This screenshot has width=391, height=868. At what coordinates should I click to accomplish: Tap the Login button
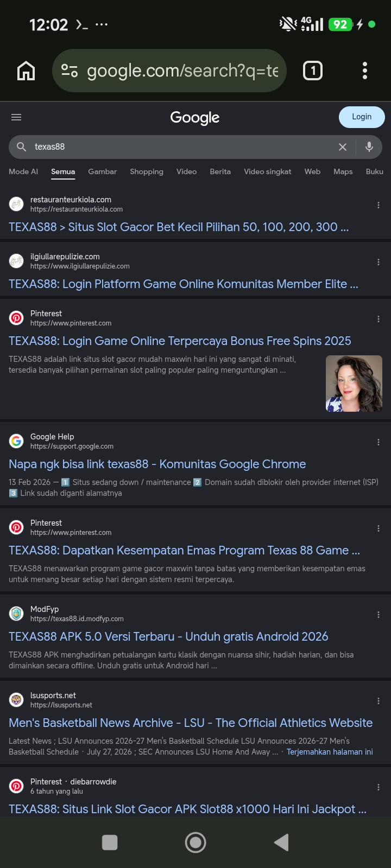[x=362, y=117]
